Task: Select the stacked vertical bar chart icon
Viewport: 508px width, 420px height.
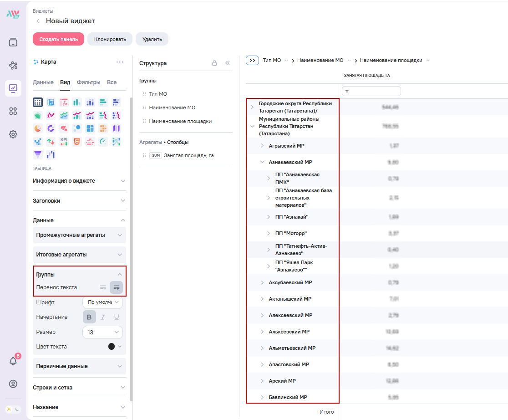Action: coord(90,102)
